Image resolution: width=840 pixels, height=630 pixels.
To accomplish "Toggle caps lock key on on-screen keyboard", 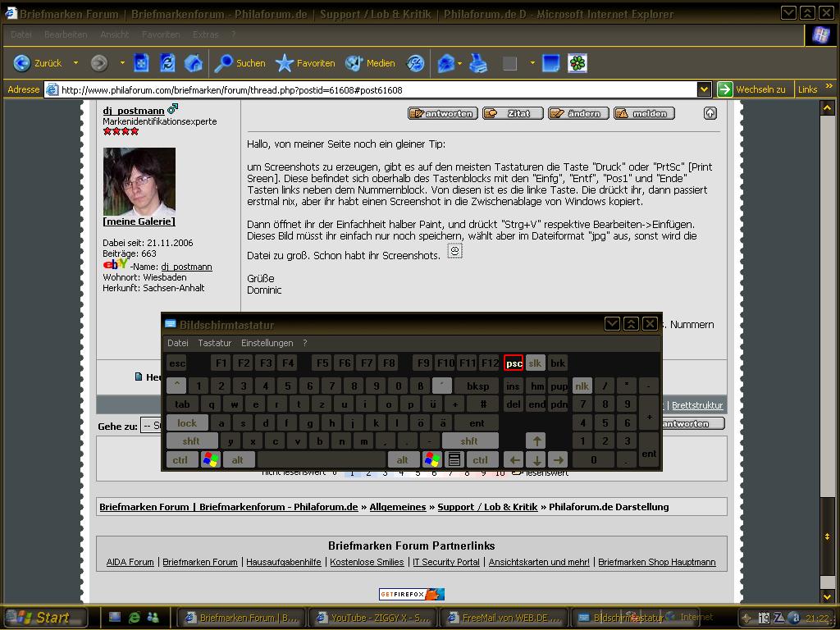I will click(187, 423).
